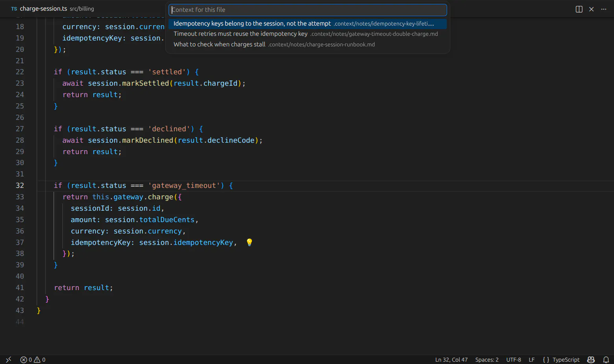Viewport: 614px width, 364px height.
Task: Click 'gateway_timeout' string on line 32
Action: (184, 186)
